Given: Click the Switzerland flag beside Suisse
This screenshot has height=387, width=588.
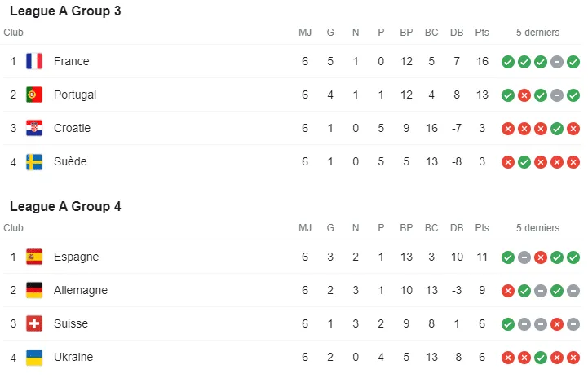Looking at the screenshot, I should (34, 323).
